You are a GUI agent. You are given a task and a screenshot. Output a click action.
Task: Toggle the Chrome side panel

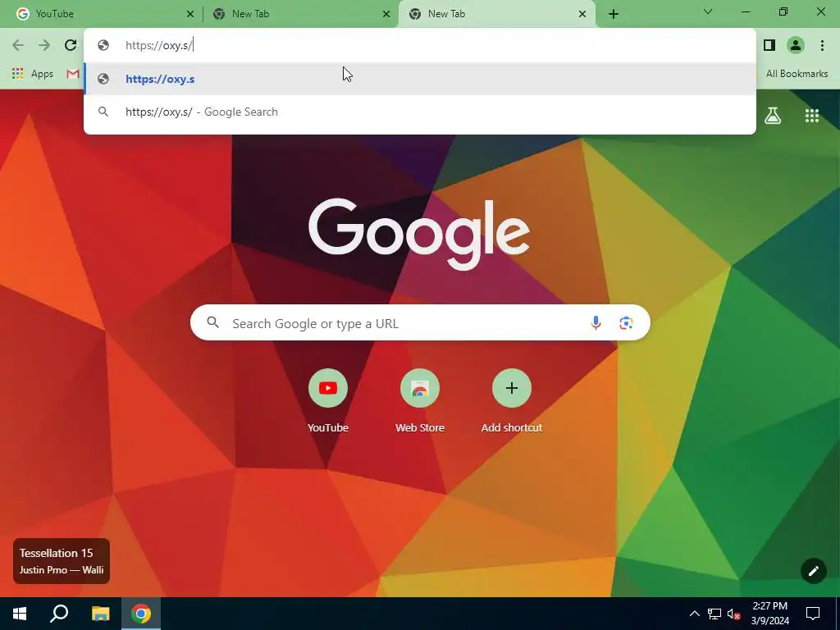coord(769,45)
